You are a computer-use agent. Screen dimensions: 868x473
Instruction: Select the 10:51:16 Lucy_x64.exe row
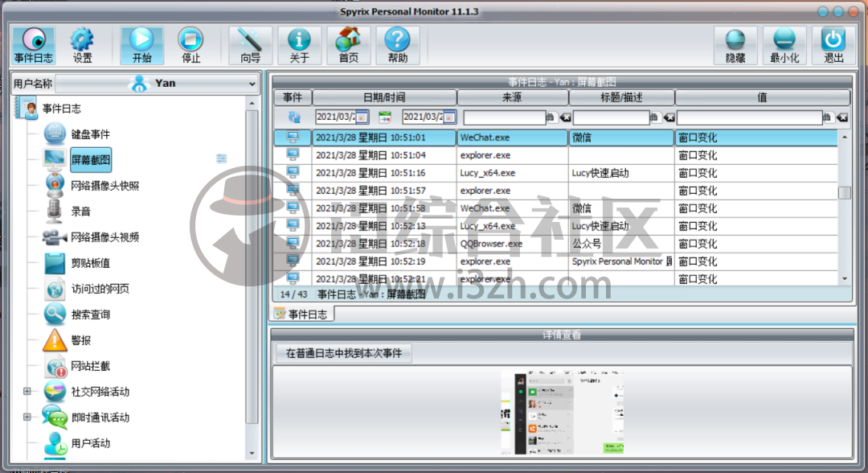click(556, 173)
